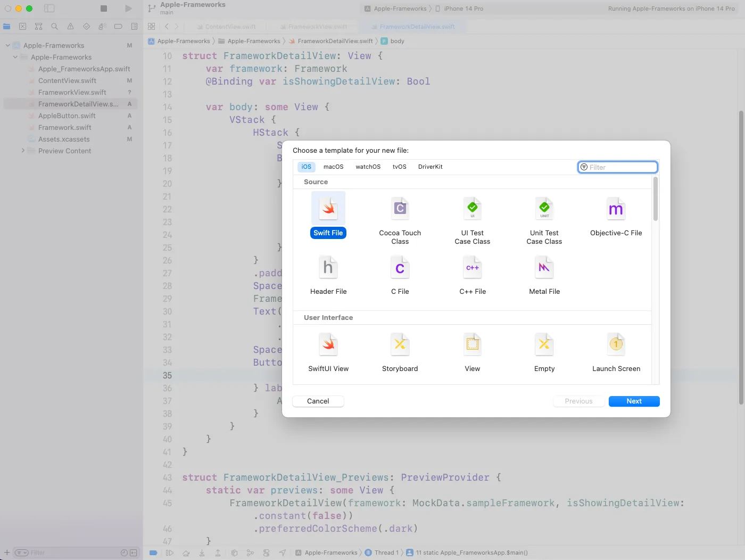Open the test navigator diamond icon
745x560 pixels.
pyautogui.click(x=86, y=26)
